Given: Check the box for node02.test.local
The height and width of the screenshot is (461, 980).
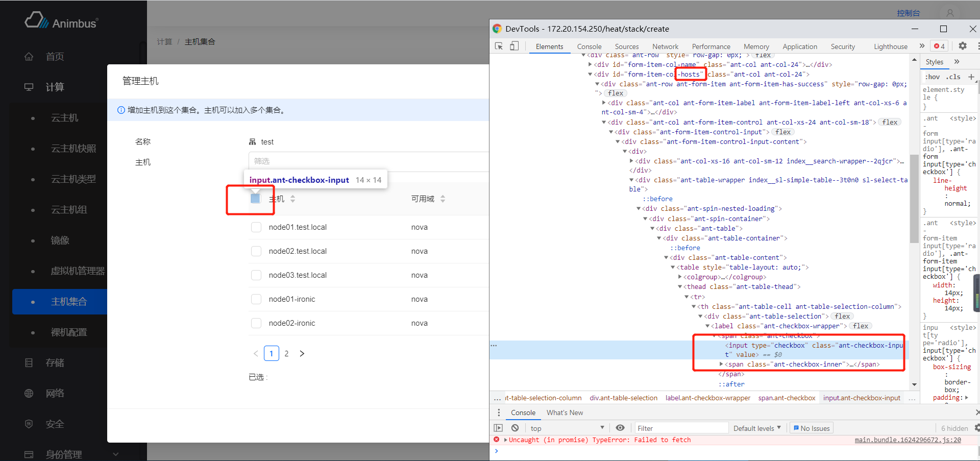Looking at the screenshot, I should click(x=256, y=251).
